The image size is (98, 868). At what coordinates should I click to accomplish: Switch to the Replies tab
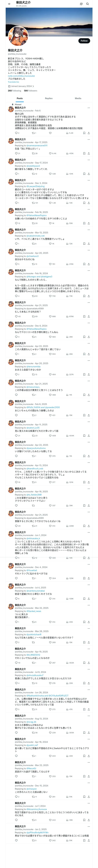tap(49, 98)
